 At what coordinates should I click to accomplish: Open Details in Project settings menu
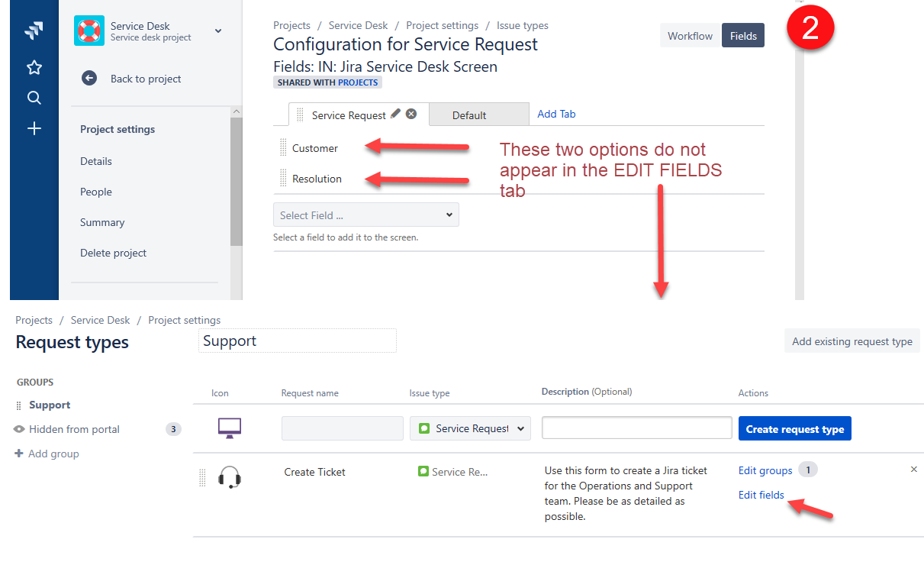pyautogui.click(x=96, y=161)
